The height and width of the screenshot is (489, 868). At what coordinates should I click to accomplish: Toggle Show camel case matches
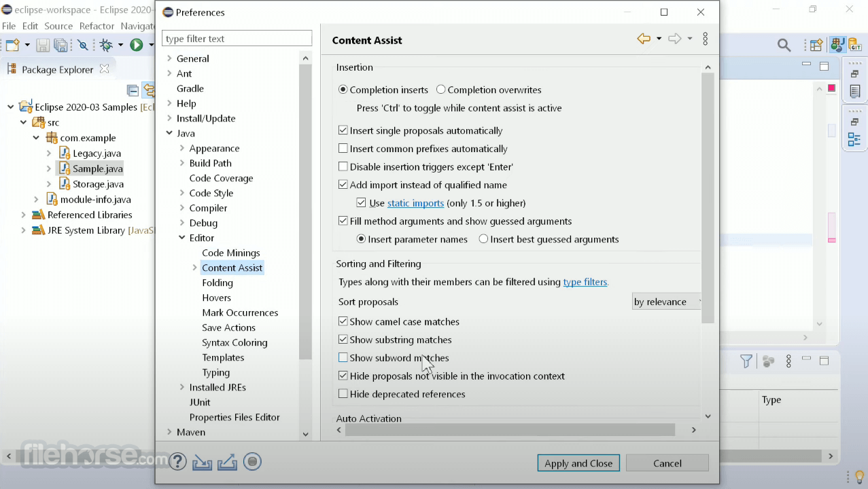(343, 322)
